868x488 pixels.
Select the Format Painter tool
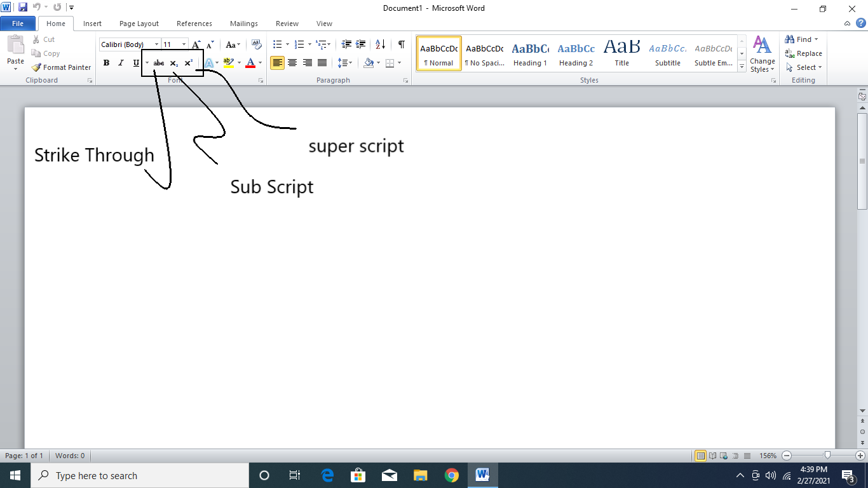[61, 67]
